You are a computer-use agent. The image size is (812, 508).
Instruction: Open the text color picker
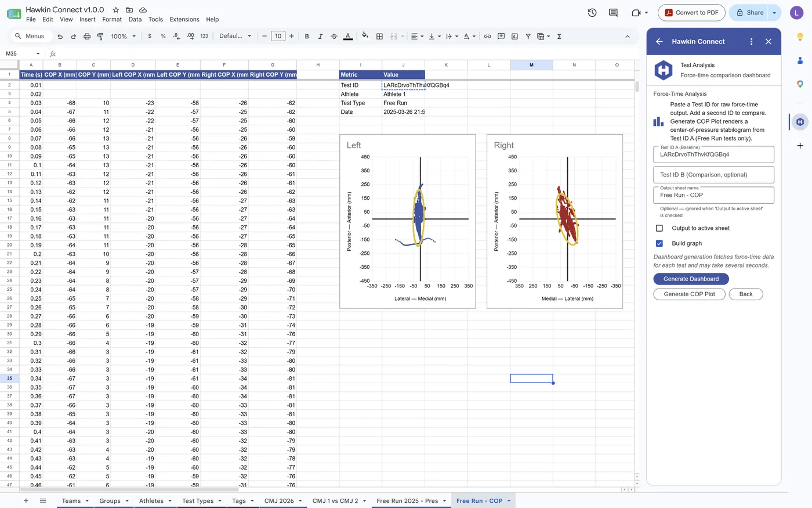[348, 37]
